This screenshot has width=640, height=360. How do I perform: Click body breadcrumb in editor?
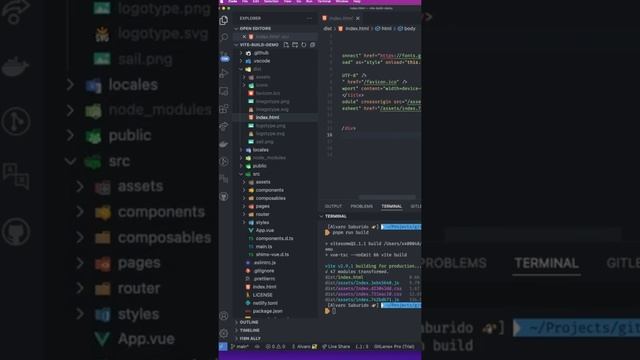(407, 29)
